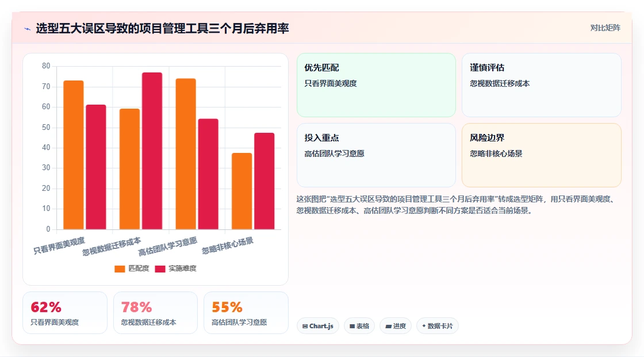Click 只看界面美观度 text in the 优先匹配 card
The width and height of the screenshot is (644, 357).
pos(331,83)
